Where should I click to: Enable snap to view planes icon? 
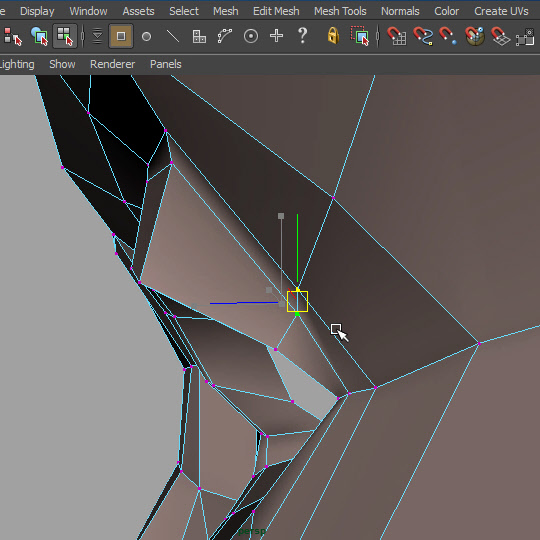coord(500,36)
